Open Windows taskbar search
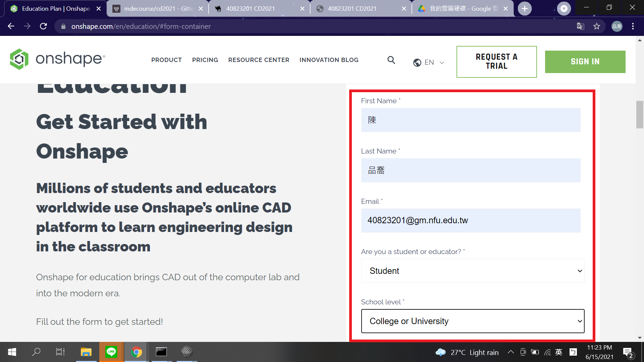 point(36,352)
